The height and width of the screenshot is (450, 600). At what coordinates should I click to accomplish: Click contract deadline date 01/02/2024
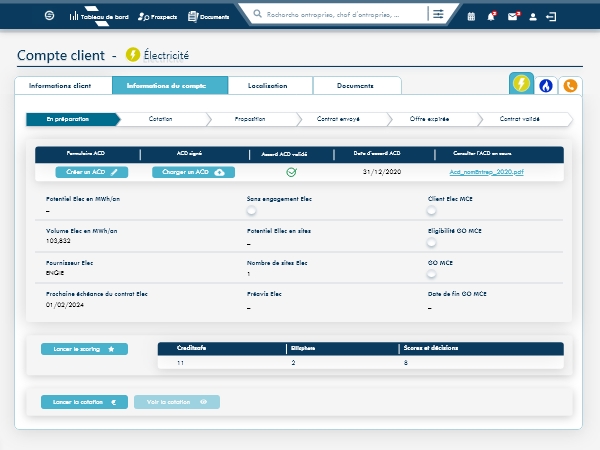pyautogui.click(x=65, y=305)
